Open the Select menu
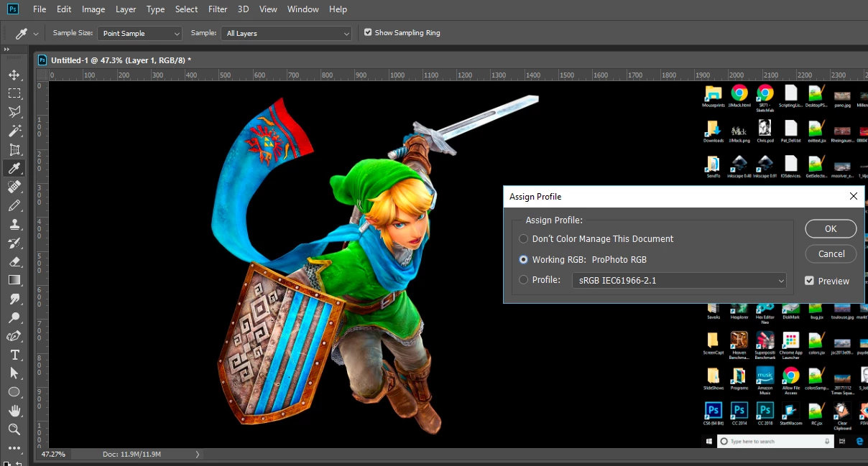This screenshot has height=466, width=868. (x=186, y=9)
